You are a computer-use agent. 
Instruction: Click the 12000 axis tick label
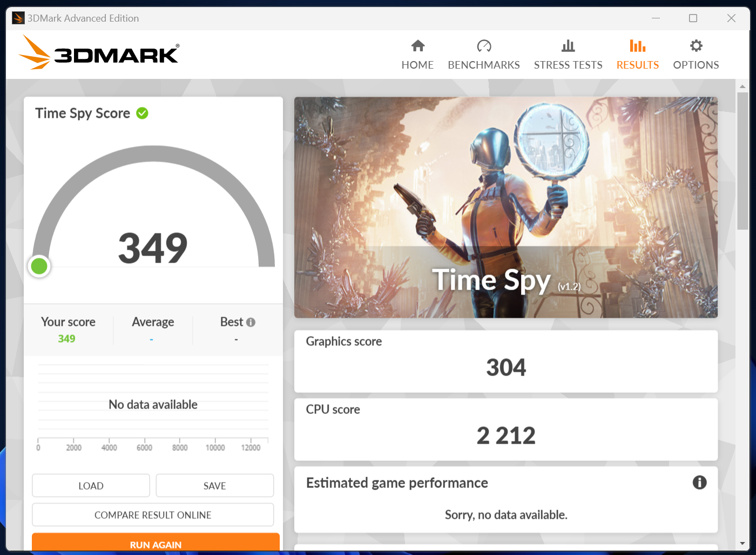click(x=251, y=447)
